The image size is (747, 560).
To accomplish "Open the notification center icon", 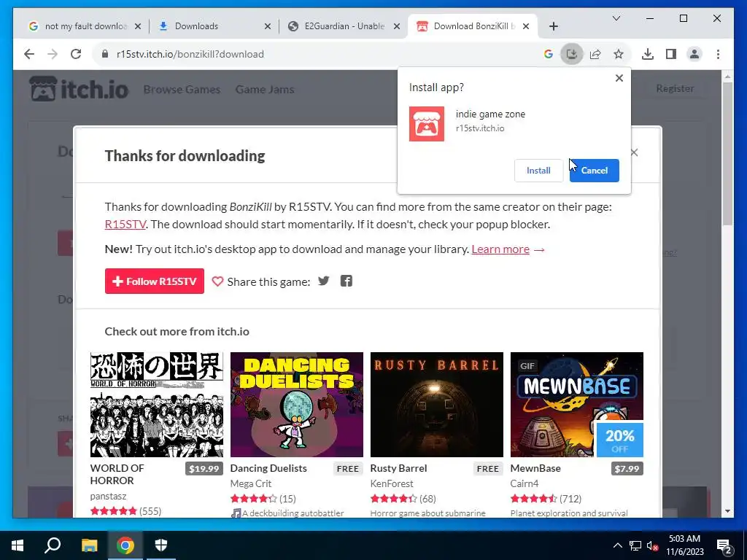I will (x=724, y=545).
